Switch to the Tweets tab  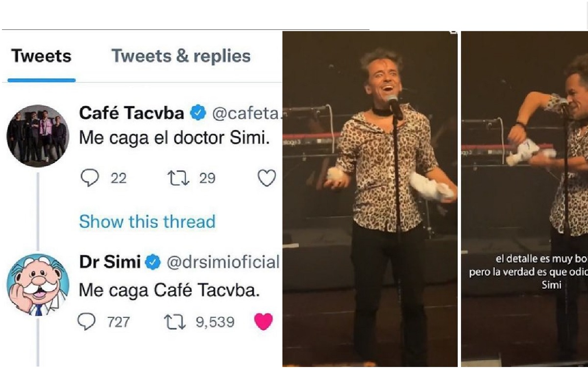tap(42, 56)
